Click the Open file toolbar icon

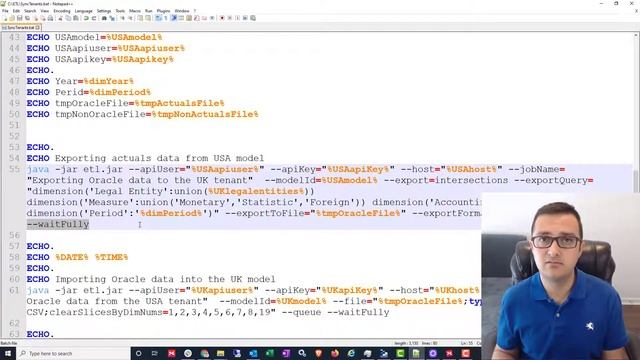pyautogui.click(x=12, y=18)
